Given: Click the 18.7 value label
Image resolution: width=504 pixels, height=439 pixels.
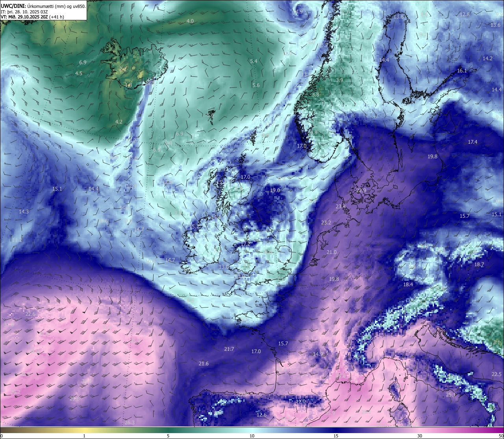Looking at the screenshot, I should (479, 265).
